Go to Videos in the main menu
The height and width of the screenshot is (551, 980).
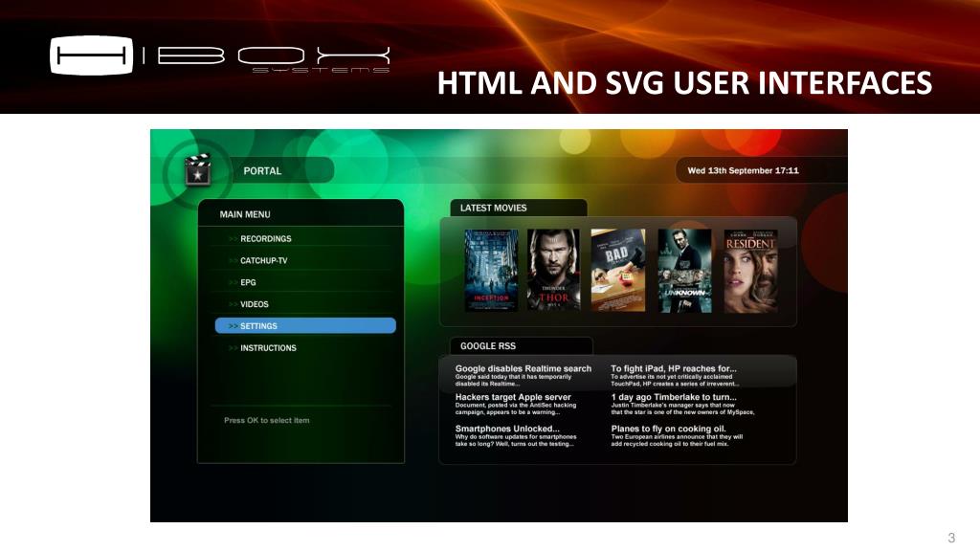tap(255, 304)
